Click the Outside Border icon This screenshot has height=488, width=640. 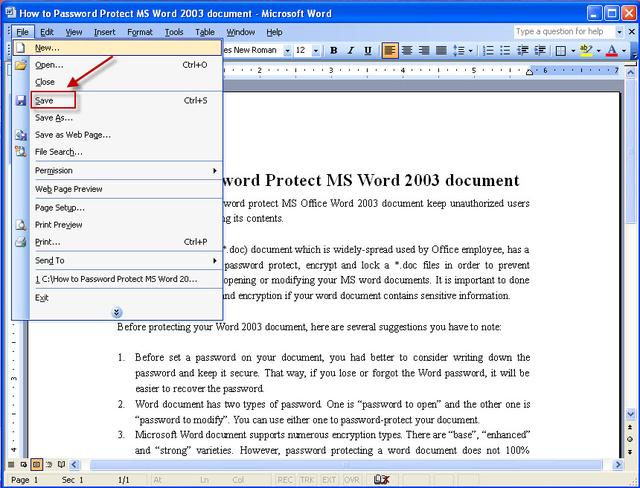561,51
